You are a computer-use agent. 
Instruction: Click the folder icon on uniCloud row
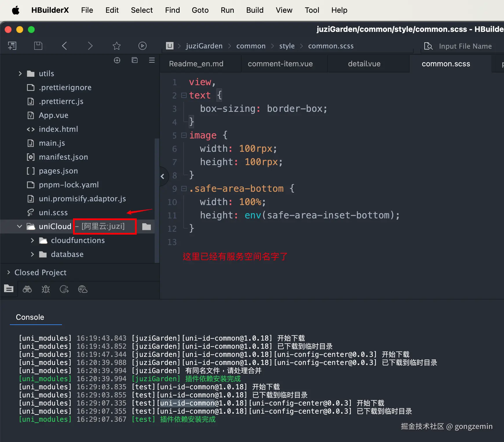click(147, 227)
